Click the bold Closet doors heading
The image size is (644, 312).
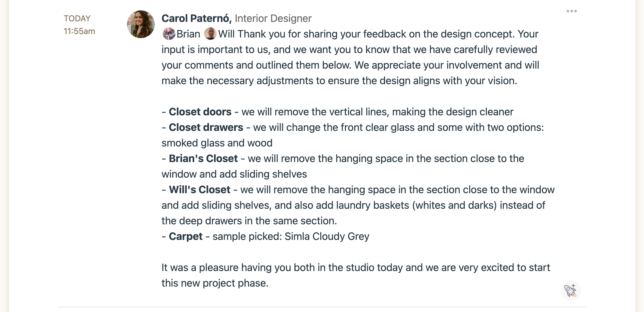pos(200,112)
